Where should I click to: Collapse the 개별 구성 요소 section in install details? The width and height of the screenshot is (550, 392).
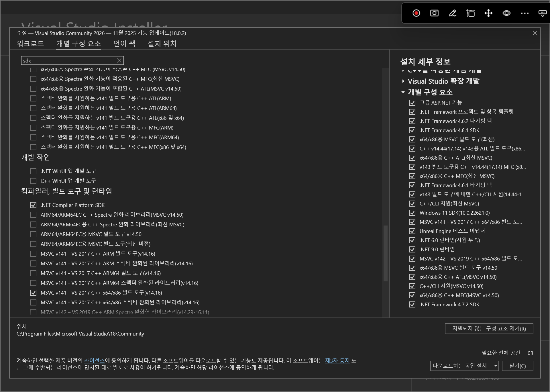pyautogui.click(x=403, y=92)
